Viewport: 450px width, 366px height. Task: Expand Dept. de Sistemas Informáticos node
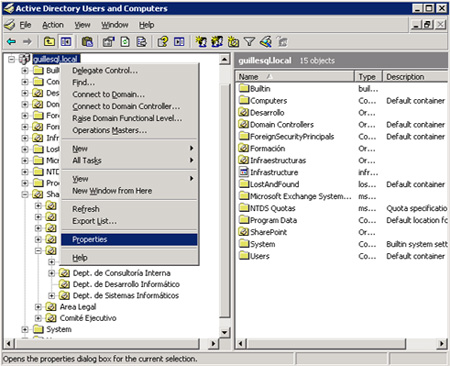click(51, 295)
